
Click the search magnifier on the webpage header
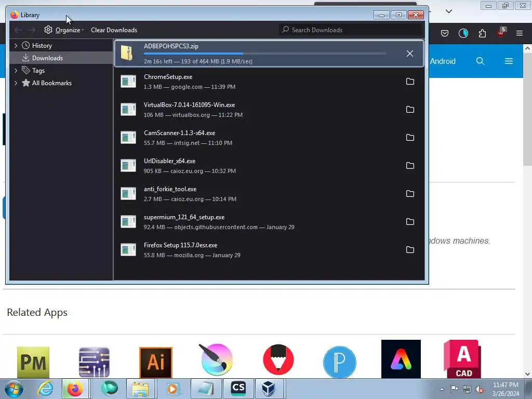pos(480,61)
